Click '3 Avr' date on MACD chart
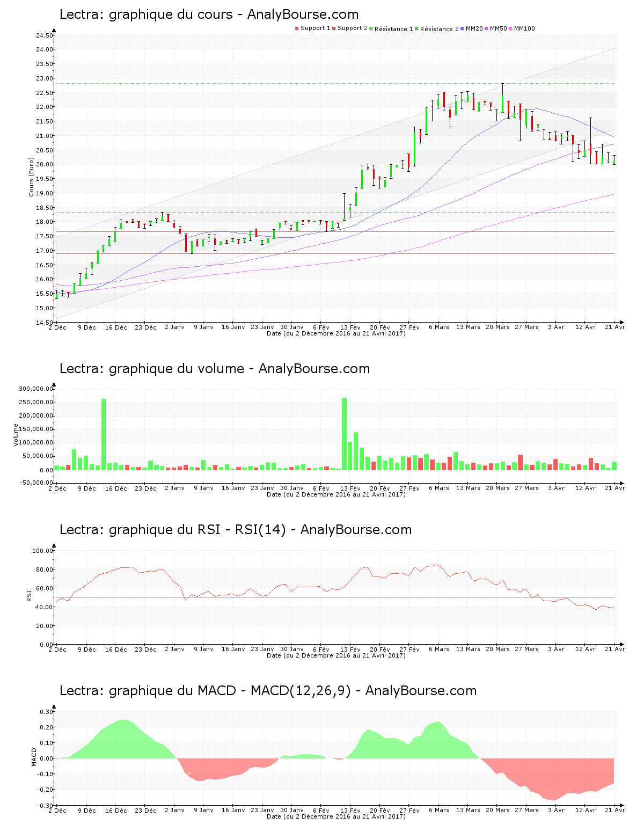The image size is (644, 832). [557, 810]
